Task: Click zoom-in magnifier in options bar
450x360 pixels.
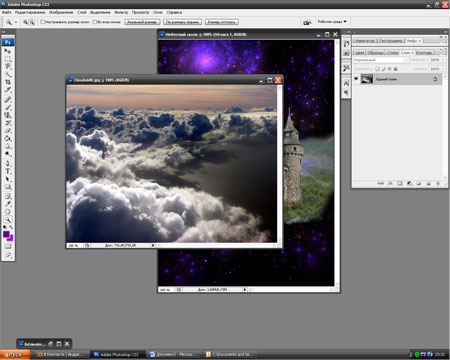Action: pos(25,22)
